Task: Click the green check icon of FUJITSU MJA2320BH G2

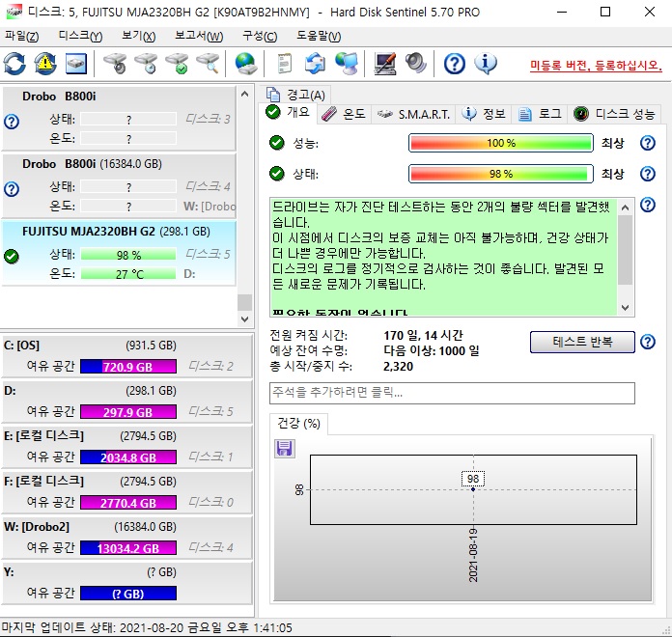Action: coord(12,256)
